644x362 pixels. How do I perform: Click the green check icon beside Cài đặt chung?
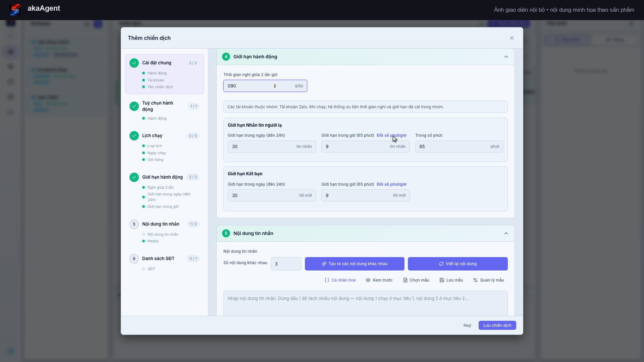click(134, 63)
